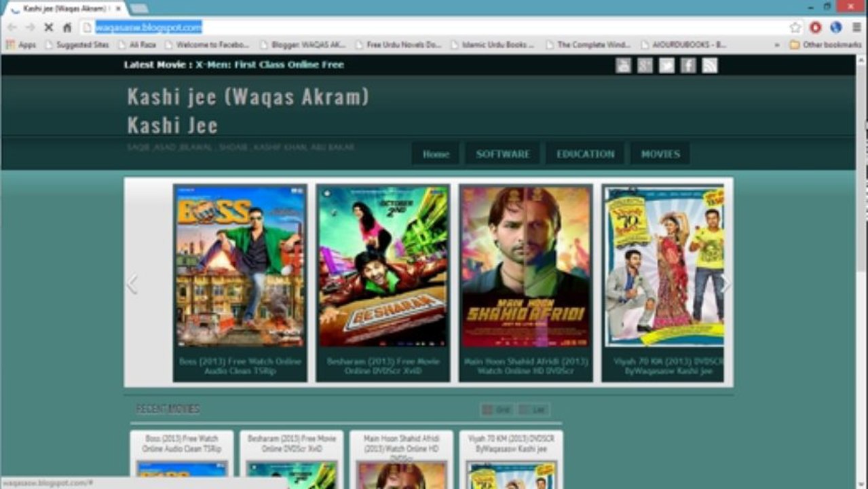
Task: Click Main Hoon Shahid Afridi carousel caption
Action: click(526, 366)
